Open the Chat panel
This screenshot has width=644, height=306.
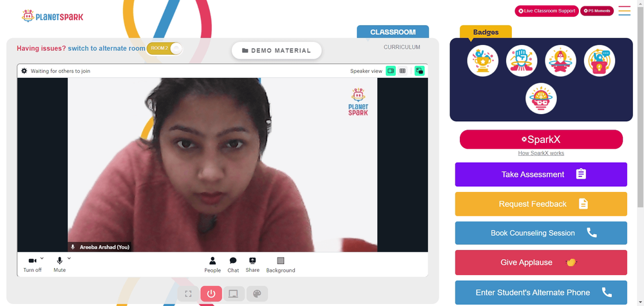tap(233, 265)
